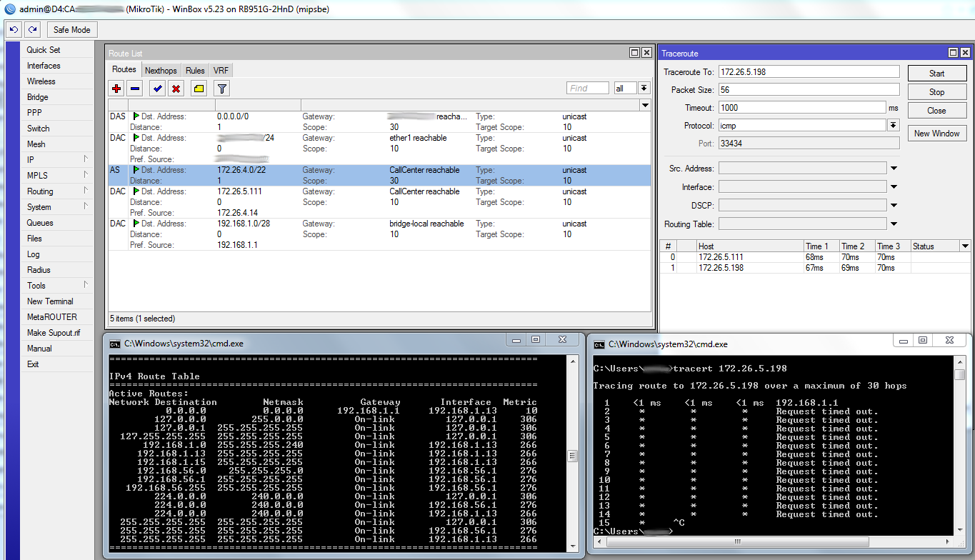Viewport: 975px width, 560px height.
Task: Switch to the VRF tab
Action: 221,70
